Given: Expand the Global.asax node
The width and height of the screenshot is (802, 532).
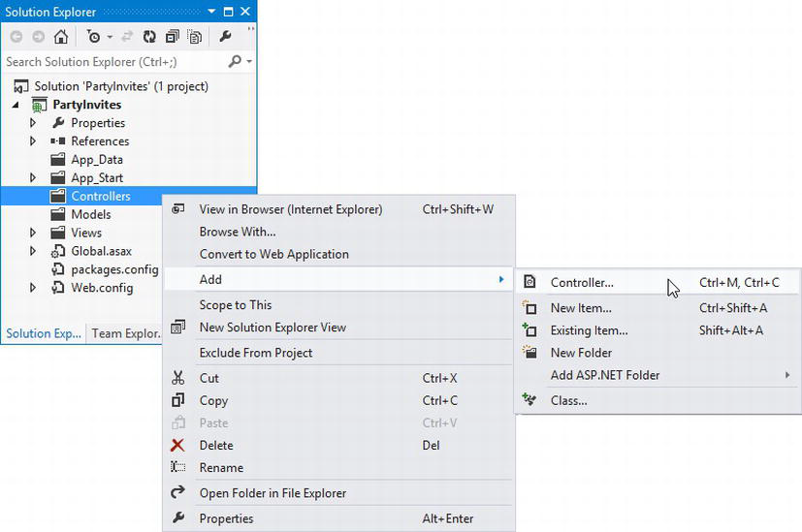Looking at the screenshot, I should pyautogui.click(x=33, y=251).
